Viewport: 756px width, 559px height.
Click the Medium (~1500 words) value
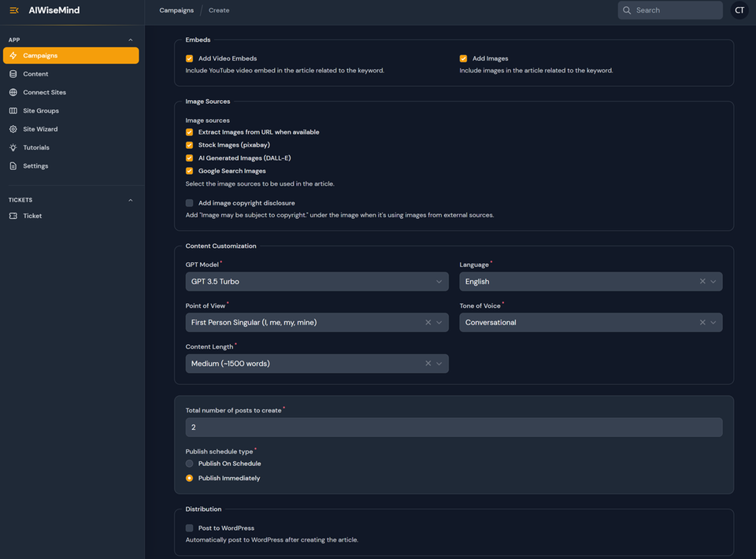(x=231, y=364)
